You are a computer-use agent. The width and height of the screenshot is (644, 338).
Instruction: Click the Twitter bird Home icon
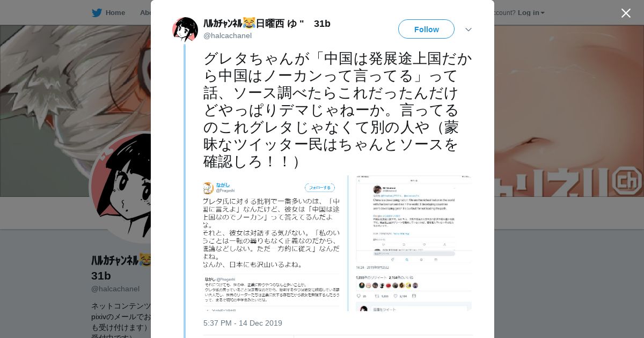[97, 12]
